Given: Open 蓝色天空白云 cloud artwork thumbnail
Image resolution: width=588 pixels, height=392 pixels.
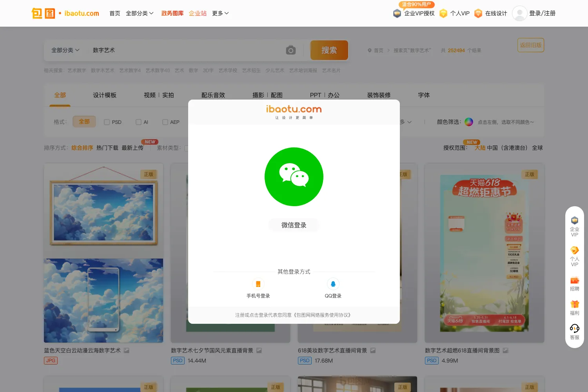Looking at the screenshot, I should click(x=103, y=253).
